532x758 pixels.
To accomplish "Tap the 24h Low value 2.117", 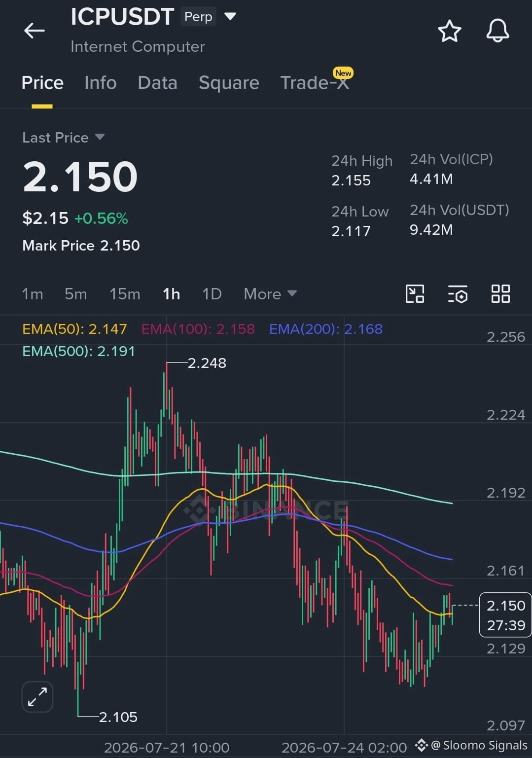I will [x=351, y=231].
